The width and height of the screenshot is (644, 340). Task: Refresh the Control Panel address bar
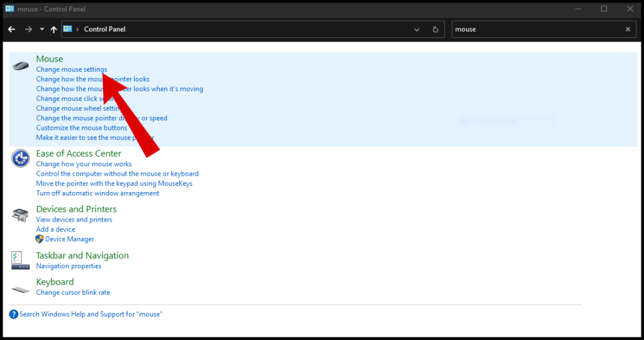(x=435, y=30)
